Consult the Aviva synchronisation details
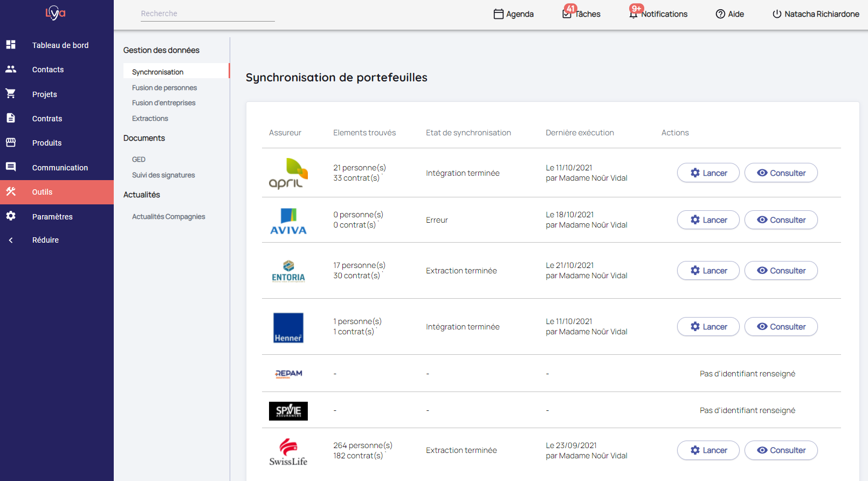Image resolution: width=868 pixels, height=481 pixels. 781,220
